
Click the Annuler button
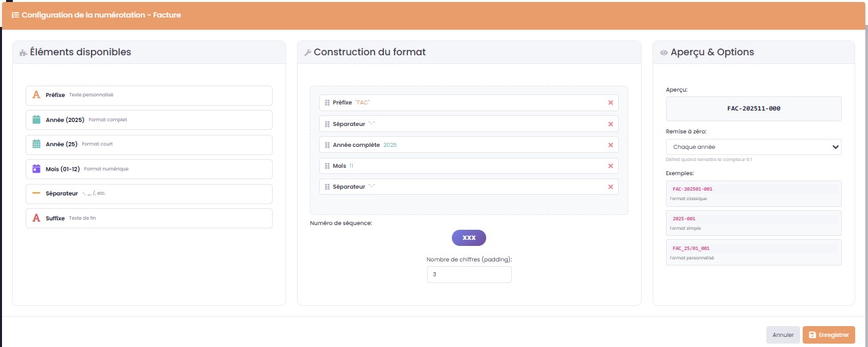(x=782, y=335)
